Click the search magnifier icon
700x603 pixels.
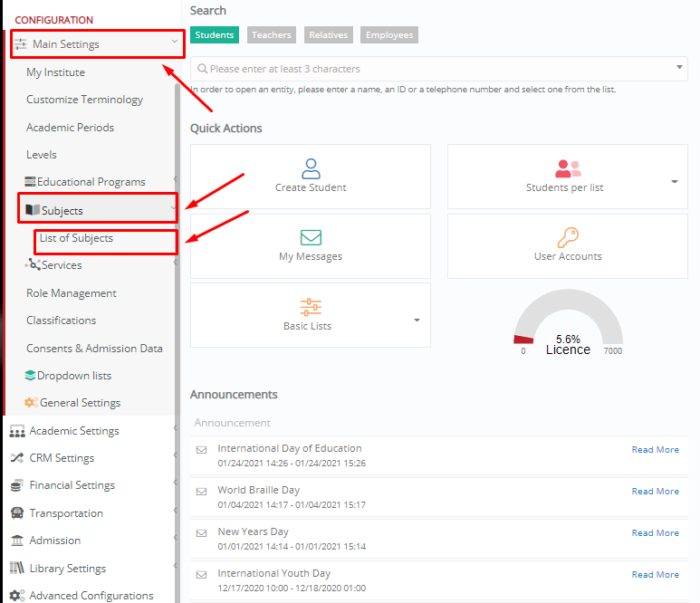click(202, 69)
